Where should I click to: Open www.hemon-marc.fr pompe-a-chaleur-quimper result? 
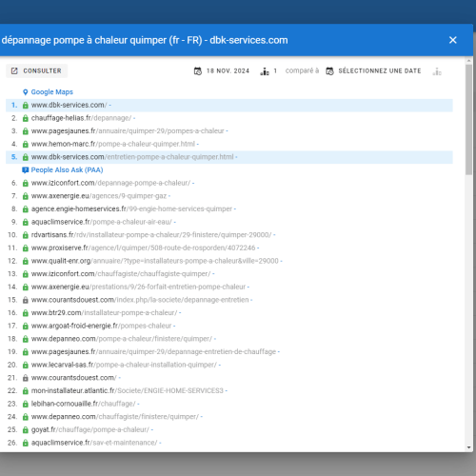(x=113, y=144)
